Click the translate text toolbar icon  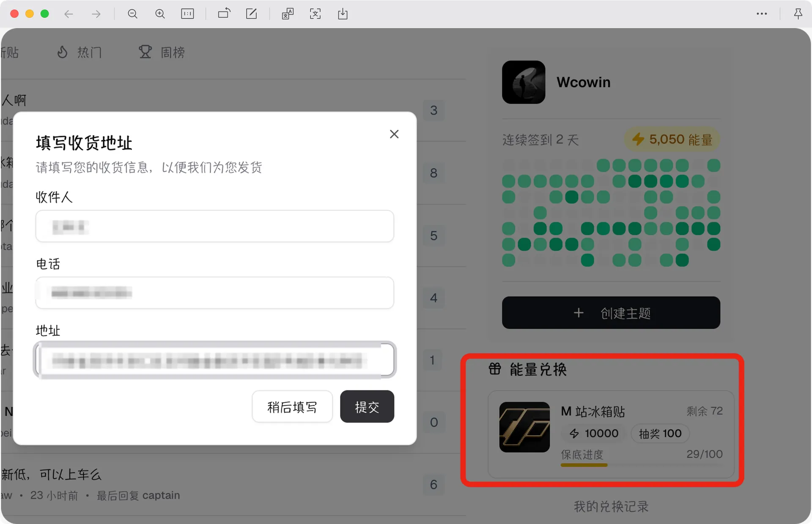click(288, 14)
